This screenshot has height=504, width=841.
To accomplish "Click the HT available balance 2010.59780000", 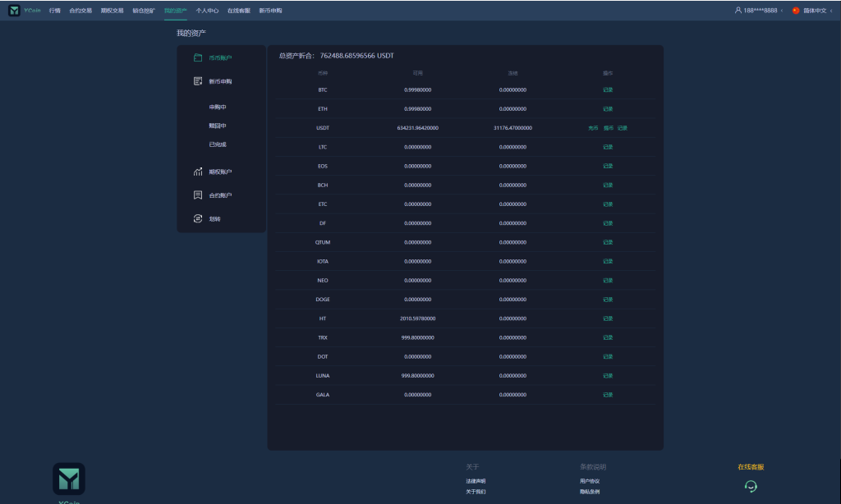I will tap(418, 318).
